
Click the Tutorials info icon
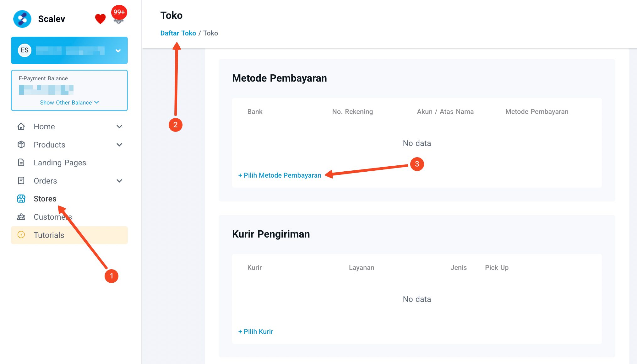(x=21, y=235)
